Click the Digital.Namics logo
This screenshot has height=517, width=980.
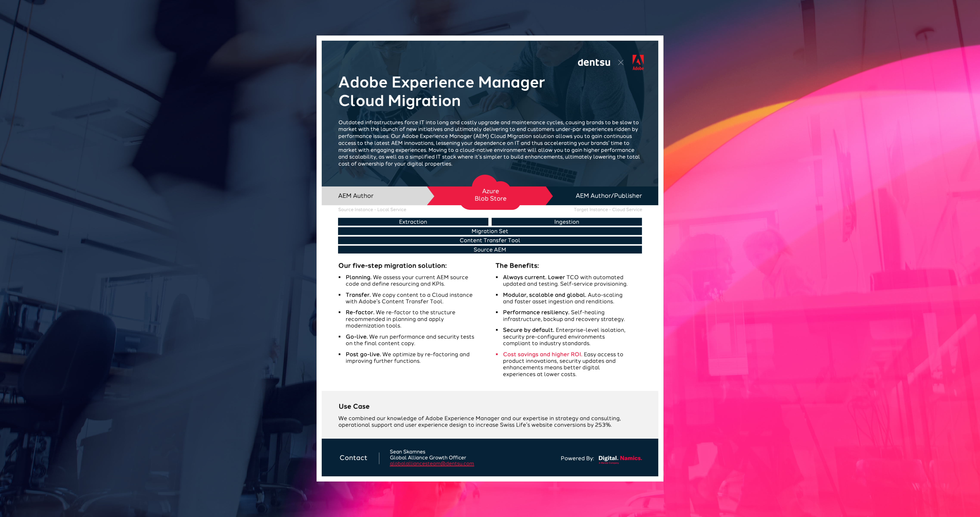tap(620, 458)
